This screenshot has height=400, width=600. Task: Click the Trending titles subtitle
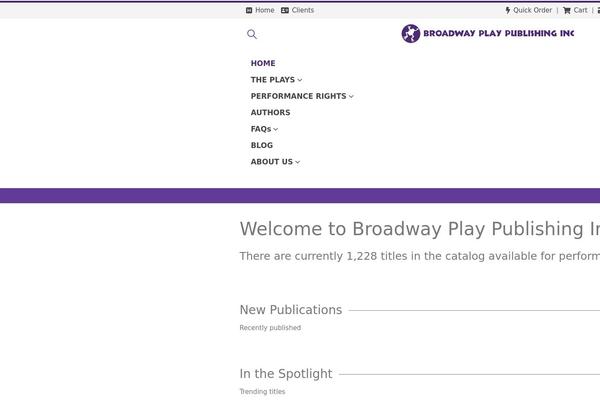pos(262,391)
